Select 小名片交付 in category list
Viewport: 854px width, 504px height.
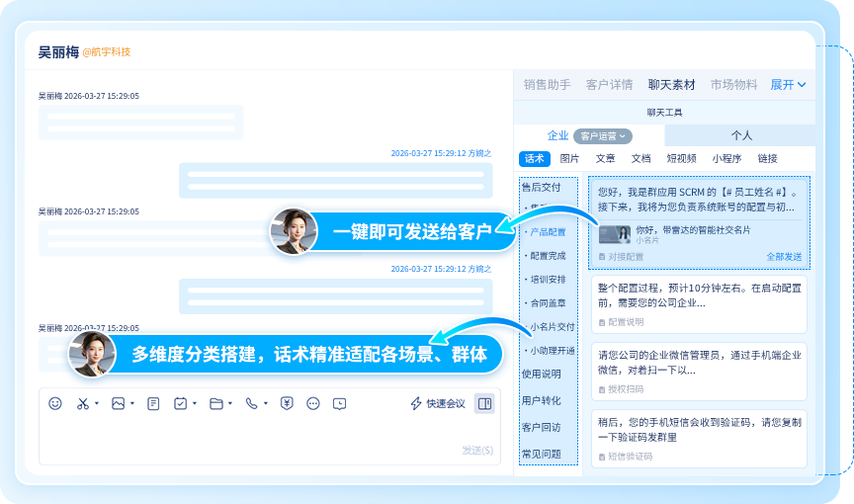point(552,327)
